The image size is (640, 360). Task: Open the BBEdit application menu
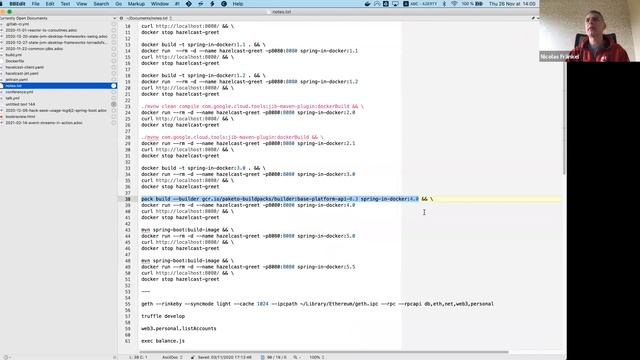pos(17,4)
